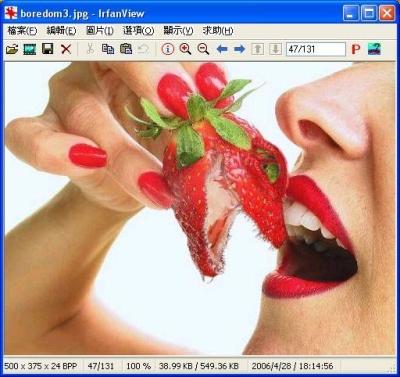Open the 檔案(F) menu
Viewport: 400px width, 377px height.
click(22, 31)
